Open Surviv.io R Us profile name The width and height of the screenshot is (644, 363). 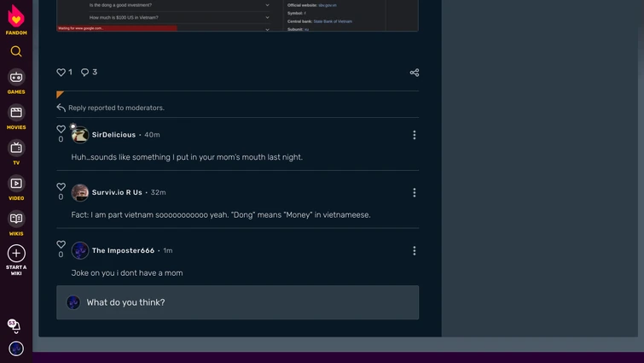pos(117,192)
